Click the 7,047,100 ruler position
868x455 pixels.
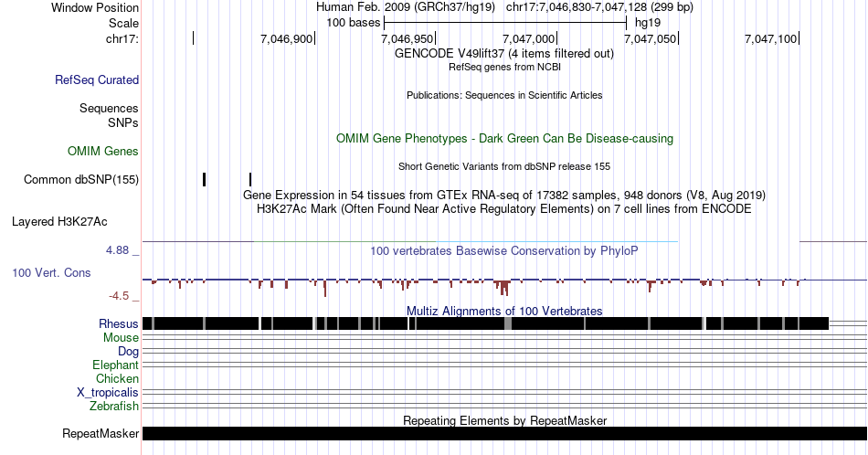coord(771,38)
